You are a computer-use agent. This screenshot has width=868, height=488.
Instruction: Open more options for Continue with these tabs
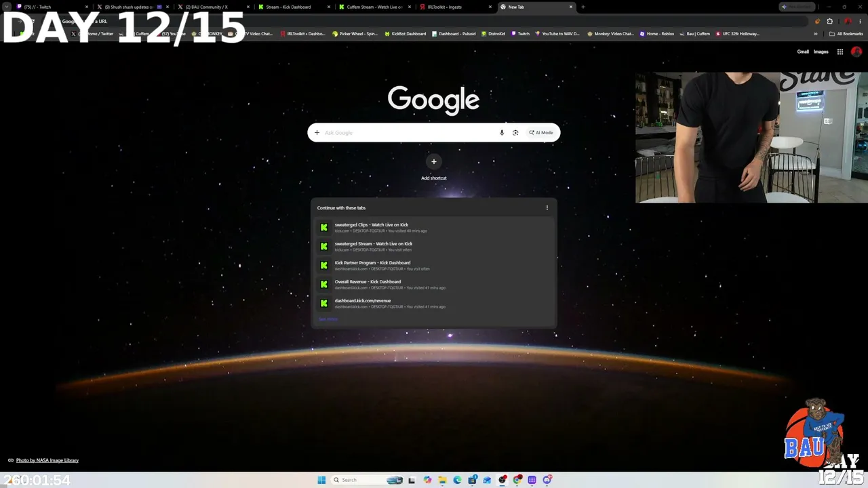point(547,208)
